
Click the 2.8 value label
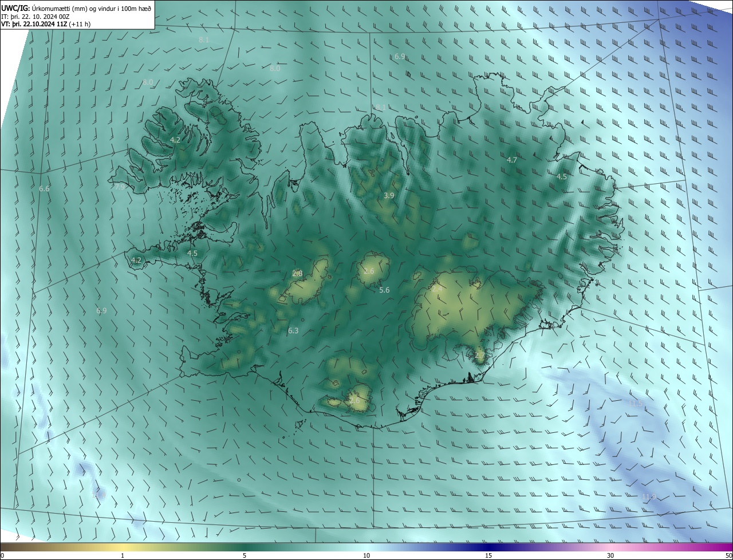point(297,274)
